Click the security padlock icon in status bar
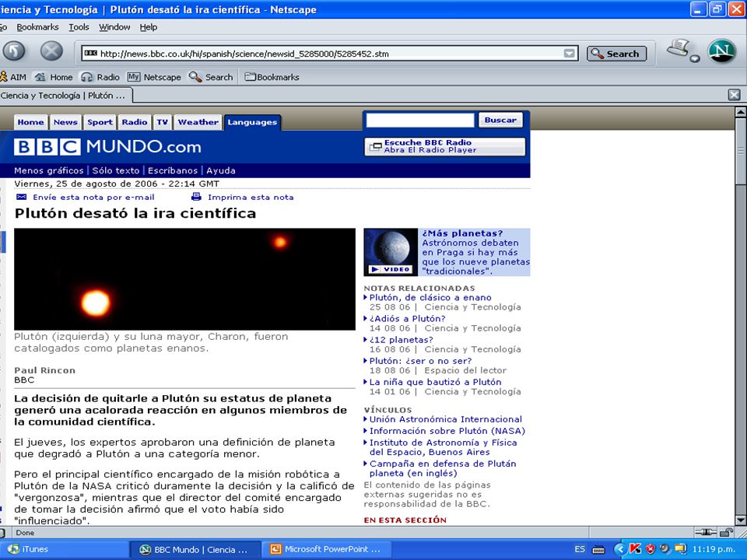Screen dimensions: 747x560 [726, 532]
